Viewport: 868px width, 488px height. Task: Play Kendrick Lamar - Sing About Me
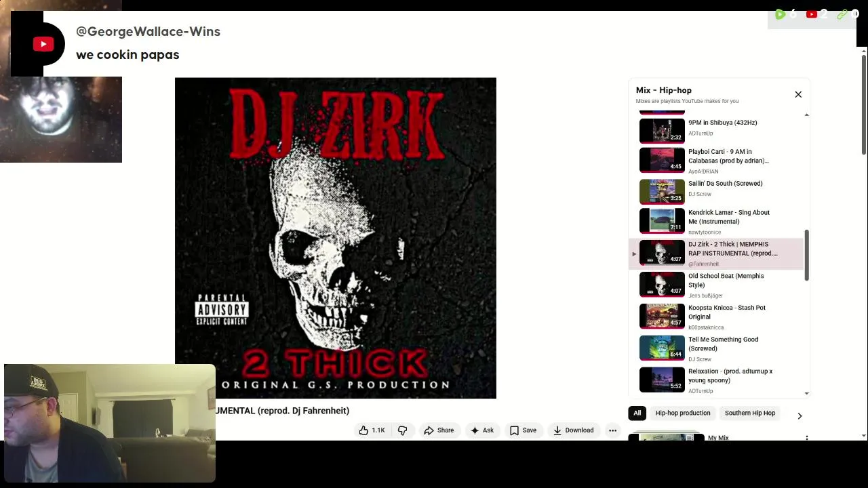[719, 222]
